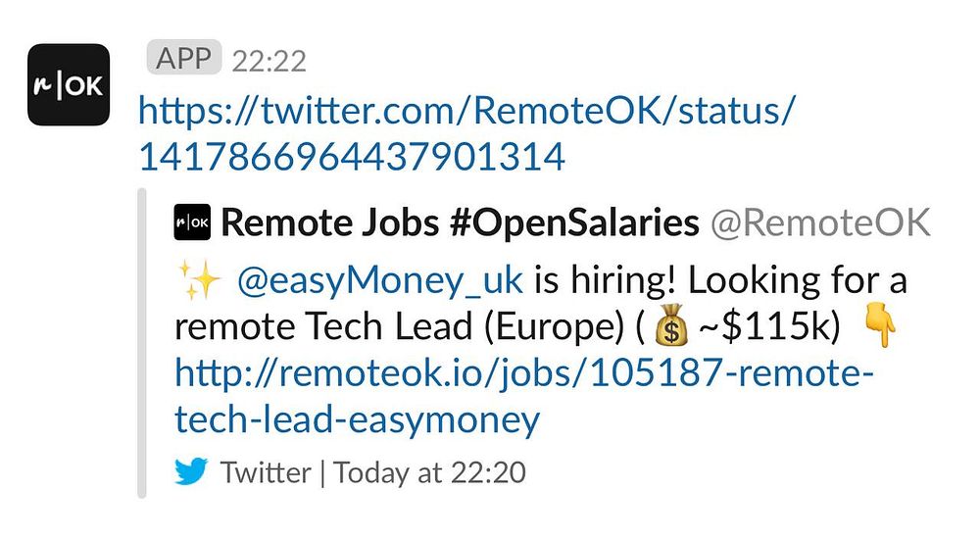Click small RemoteOK icon in tweet preview
This screenshot has height=541, width=980.
coord(192,223)
